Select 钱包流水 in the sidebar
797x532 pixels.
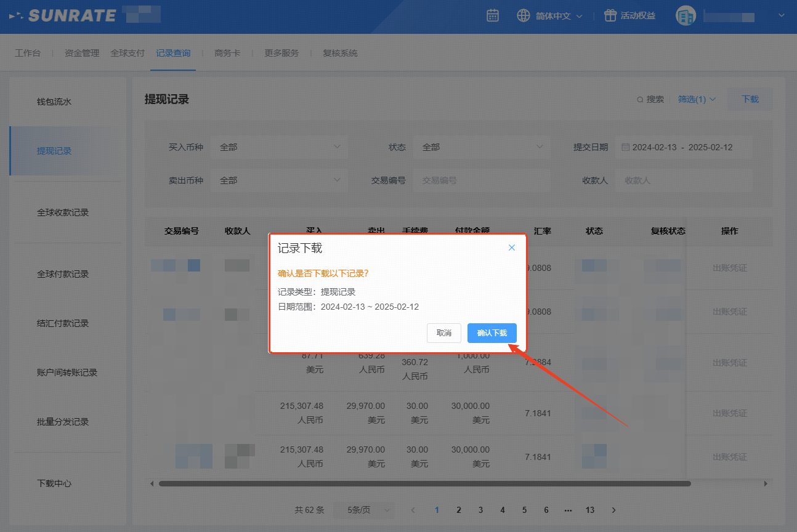(x=54, y=102)
